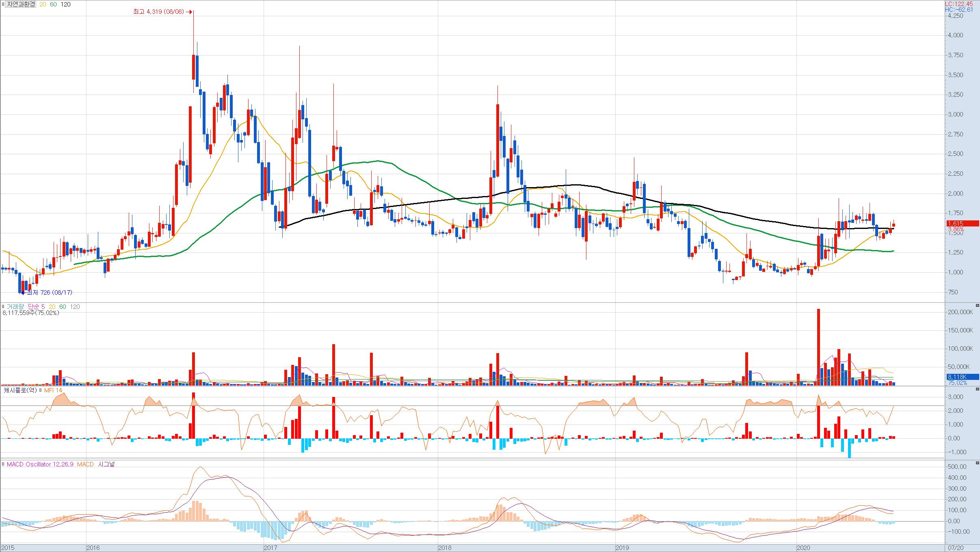Close the volume (거래량) indicator pane
Viewport: 980px width, 552px height.
click(977, 305)
